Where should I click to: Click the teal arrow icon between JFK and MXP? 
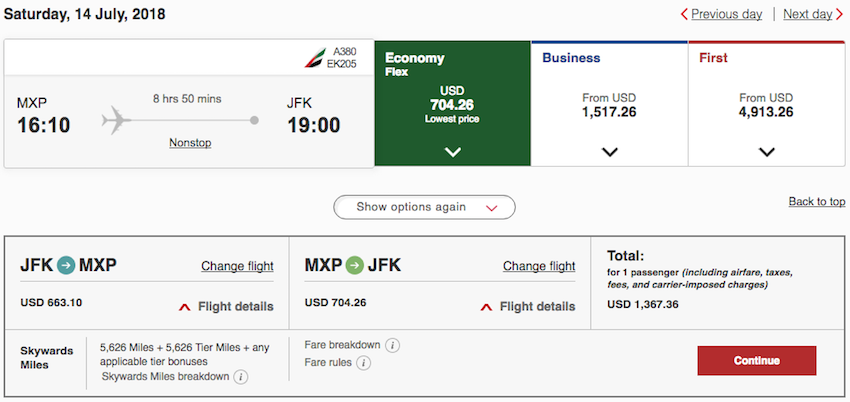(x=66, y=265)
